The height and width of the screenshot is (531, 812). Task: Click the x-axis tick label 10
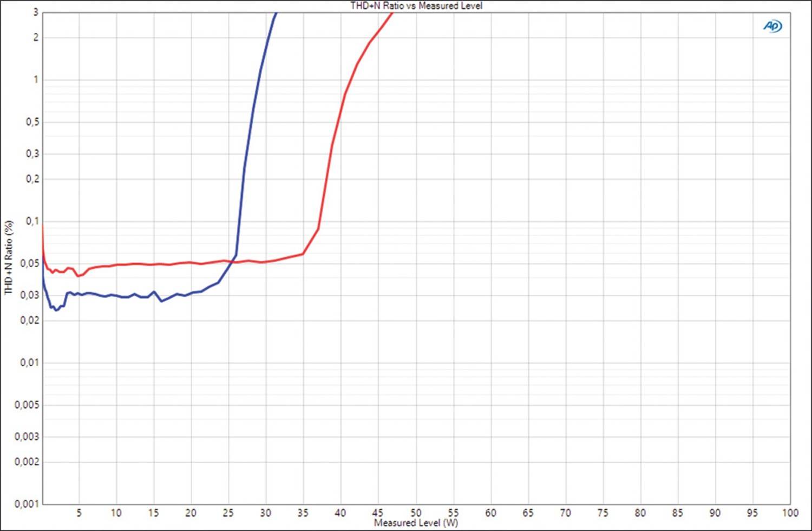(116, 513)
